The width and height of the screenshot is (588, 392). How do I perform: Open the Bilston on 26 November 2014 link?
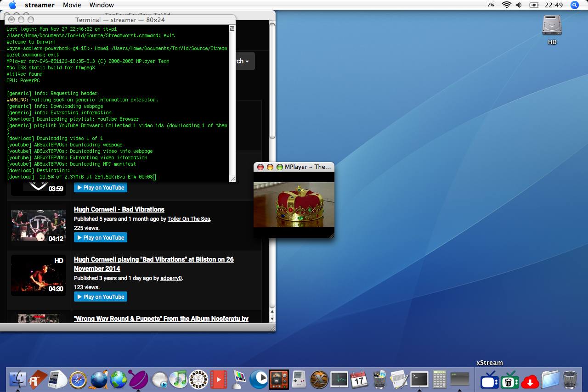153,264
